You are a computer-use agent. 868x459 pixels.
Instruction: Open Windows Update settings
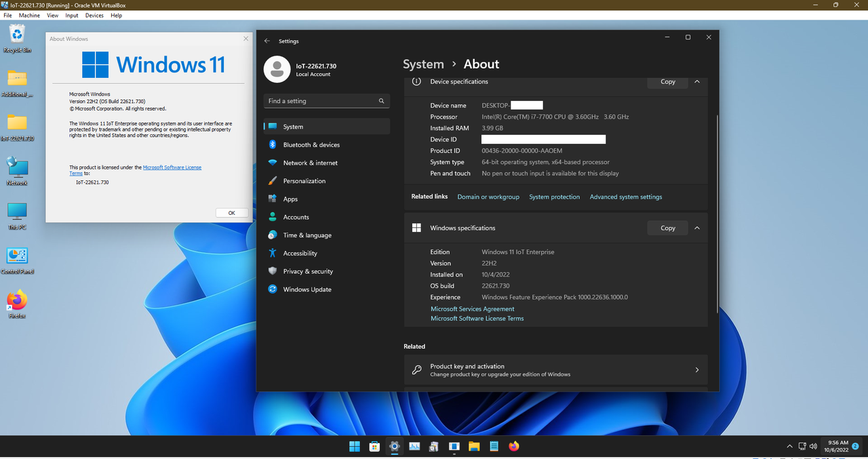click(x=327, y=290)
